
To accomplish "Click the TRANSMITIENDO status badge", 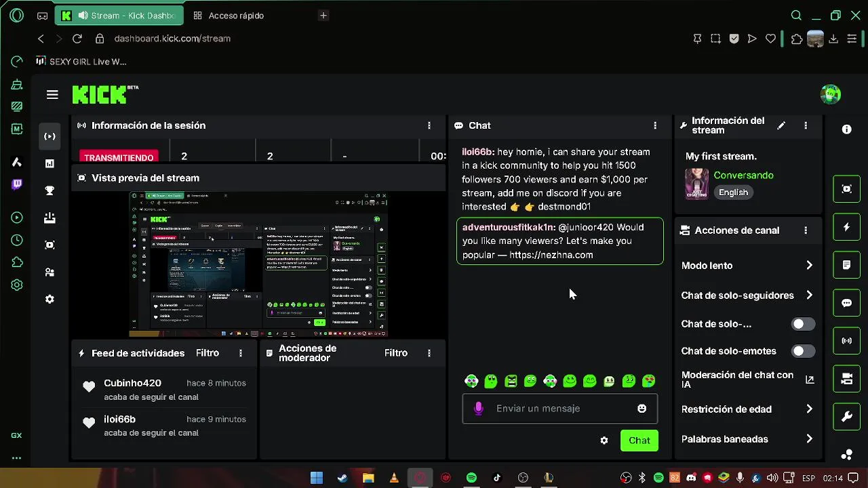I will tap(119, 157).
